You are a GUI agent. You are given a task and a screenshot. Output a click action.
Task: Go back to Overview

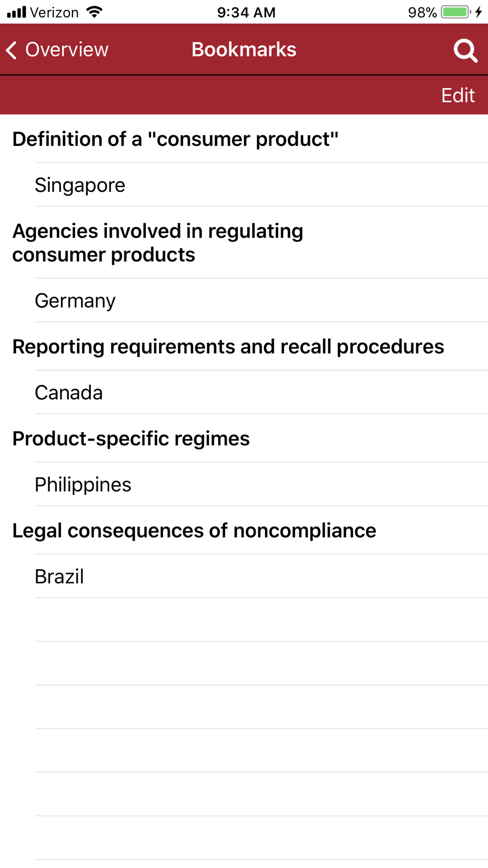[x=57, y=50]
